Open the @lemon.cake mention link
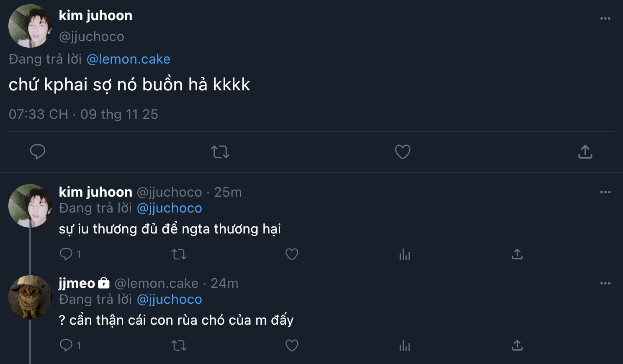Image resolution: width=623 pixels, height=364 pixels. [128, 59]
